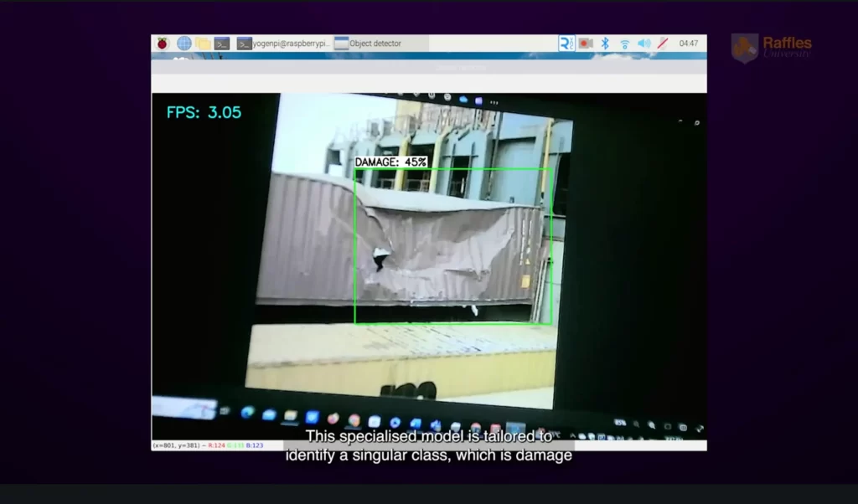Open the volume control speaker icon

pyautogui.click(x=643, y=44)
